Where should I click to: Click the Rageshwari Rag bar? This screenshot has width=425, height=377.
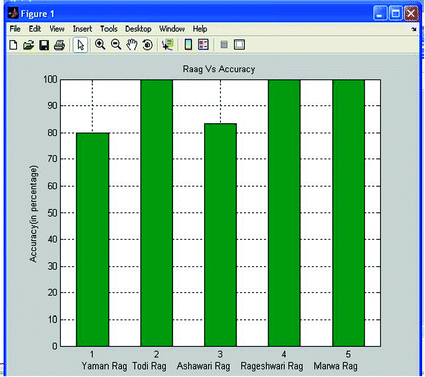tap(284, 213)
